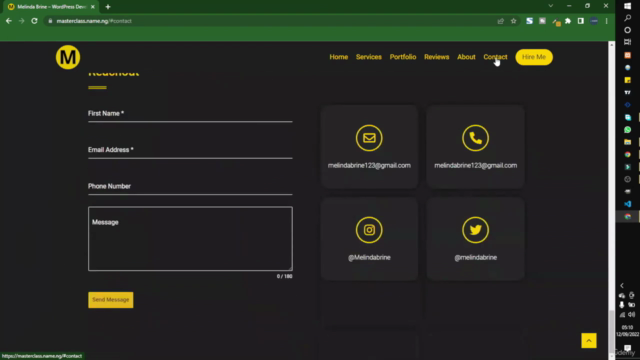640x360 pixels.
Task: Go to Home in site navigation
Action: click(339, 57)
